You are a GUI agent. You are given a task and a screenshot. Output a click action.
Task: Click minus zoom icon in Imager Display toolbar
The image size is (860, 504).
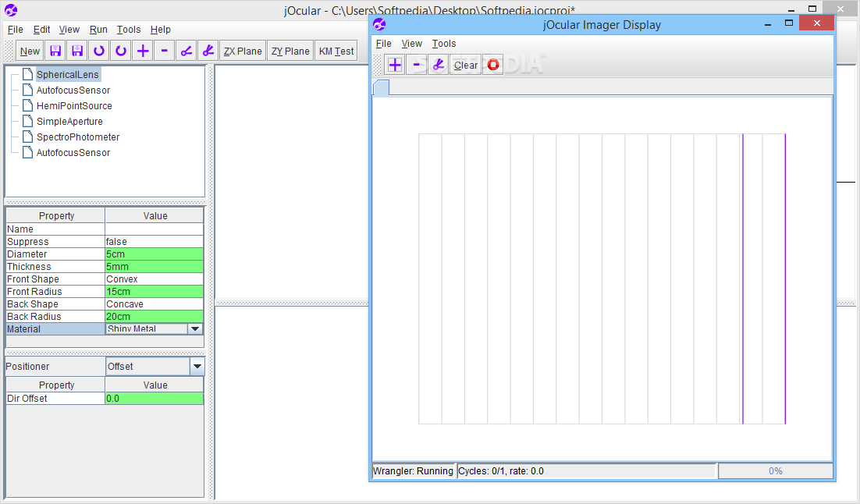click(x=416, y=66)
